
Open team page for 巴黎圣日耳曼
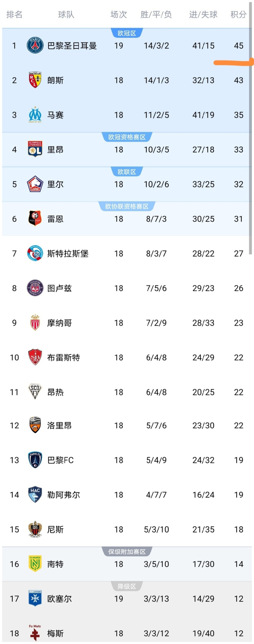(72, 46)
